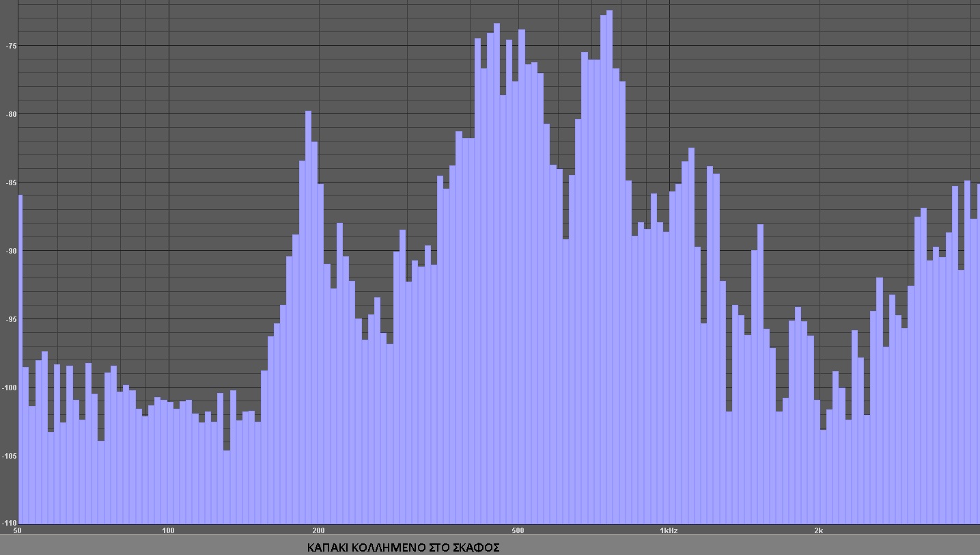Select the 2k frequency axis label

click(818, 530)
